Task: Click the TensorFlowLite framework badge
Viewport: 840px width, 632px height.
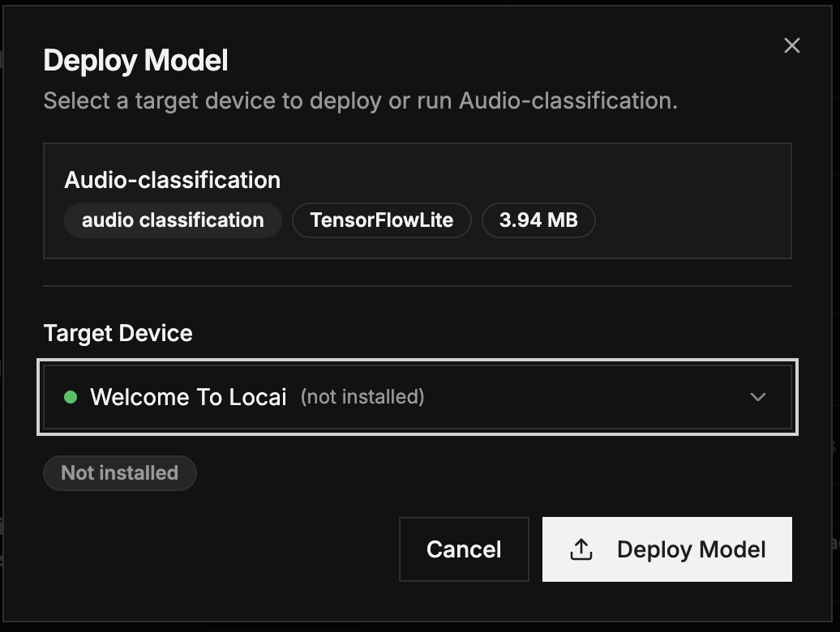Action: [x=381, y=220]
